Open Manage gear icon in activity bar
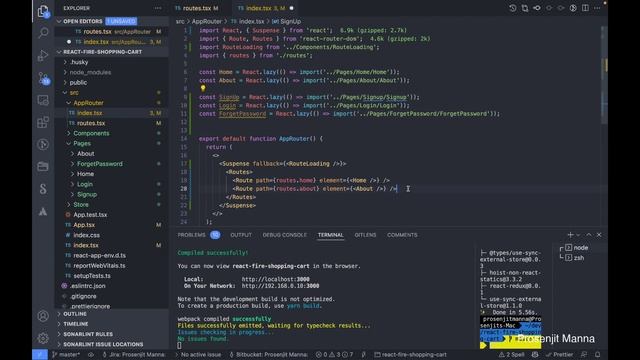640x360 pixels. coord(43,338)
